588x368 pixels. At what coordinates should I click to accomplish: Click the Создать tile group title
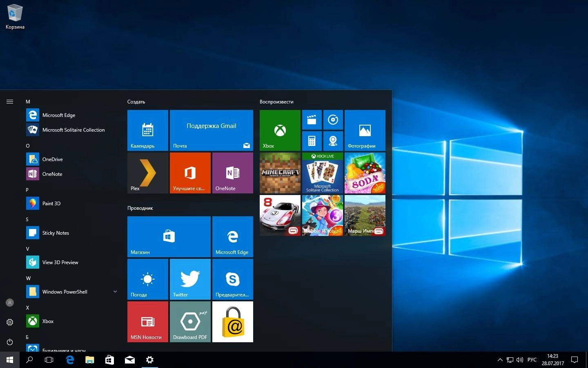point(136,102)
